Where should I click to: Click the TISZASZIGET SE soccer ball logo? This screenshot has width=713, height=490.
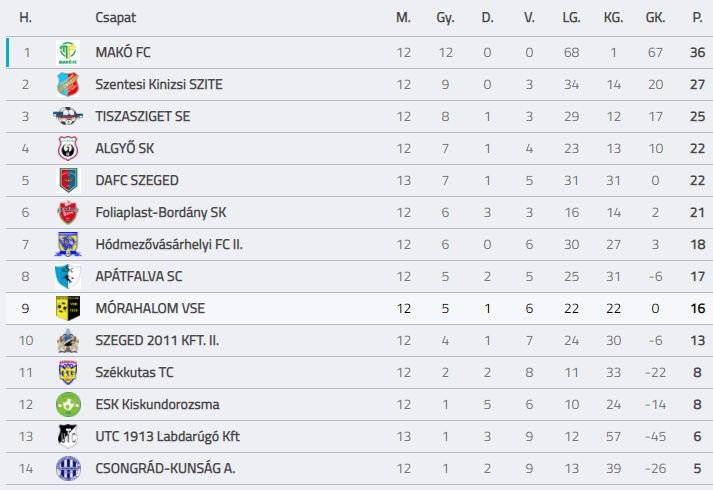pyautogui.click(x=68, y=116)
